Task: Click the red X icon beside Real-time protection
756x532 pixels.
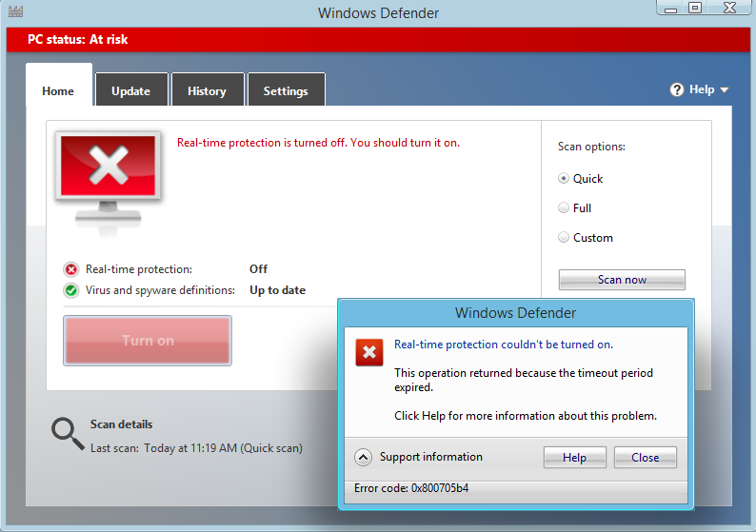Action: coord(71,269)
